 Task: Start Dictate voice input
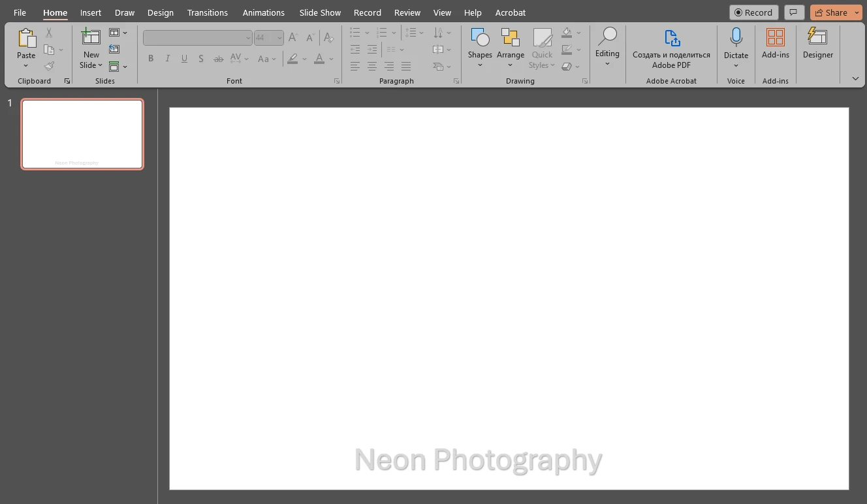(x=736, y=38)
